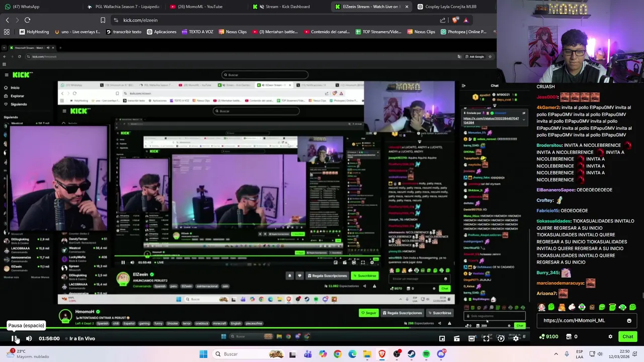Click Buscar search box on Kick page
Screen dimensions: 644x362
(x=265, y=75)
